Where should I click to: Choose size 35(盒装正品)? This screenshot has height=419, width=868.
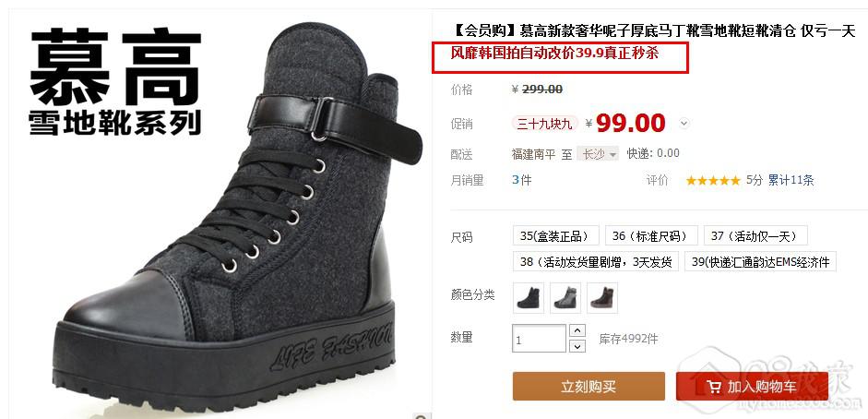[x=556, y=235]
